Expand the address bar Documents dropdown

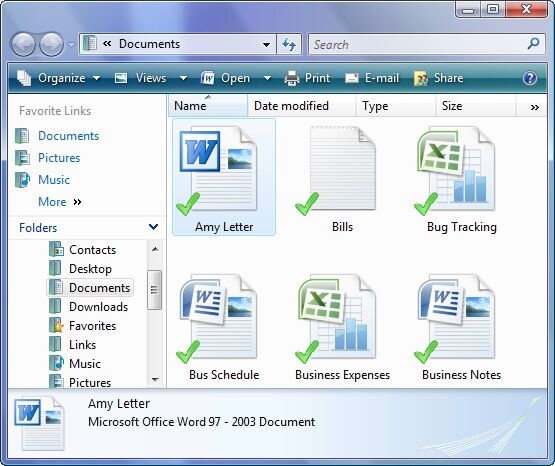(267, 45)
